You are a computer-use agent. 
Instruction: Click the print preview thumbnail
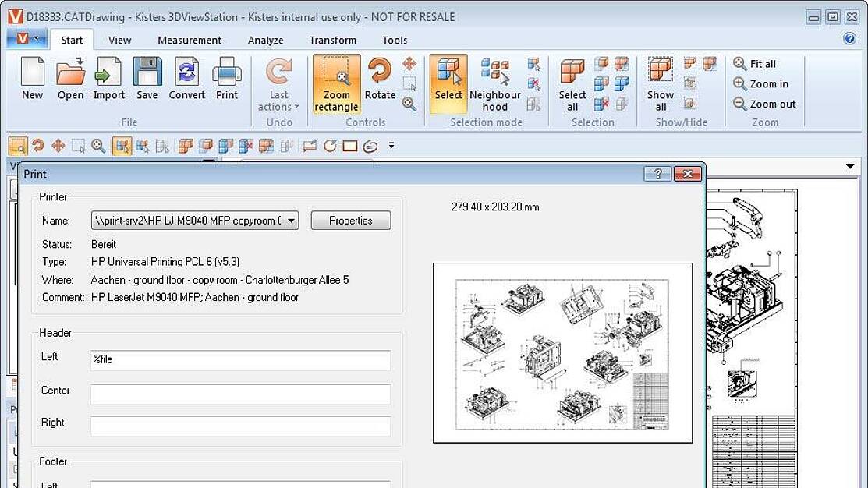pos(562,352)
